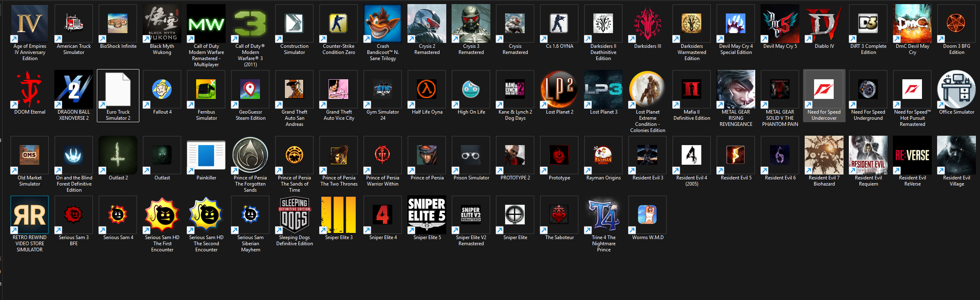980x300 pixels.
Task: Select the BioShock Infinite shortcut
Action: click(118, 24)
